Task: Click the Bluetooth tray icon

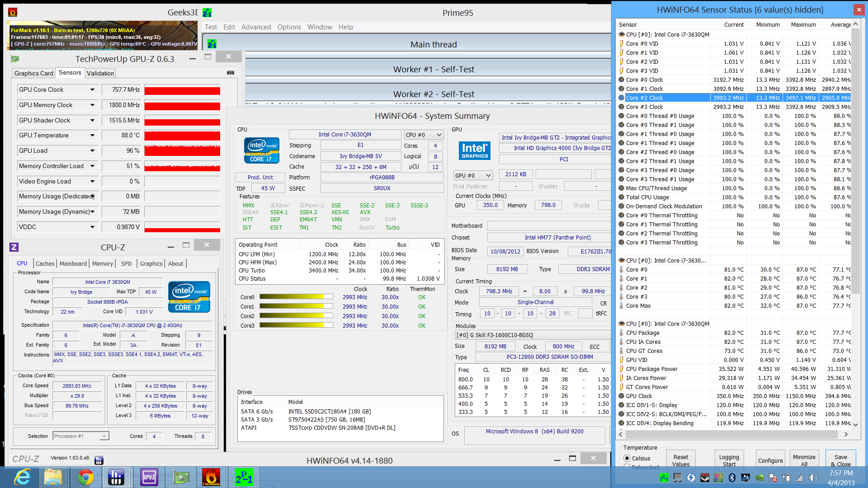Action: tap(732, 478)
